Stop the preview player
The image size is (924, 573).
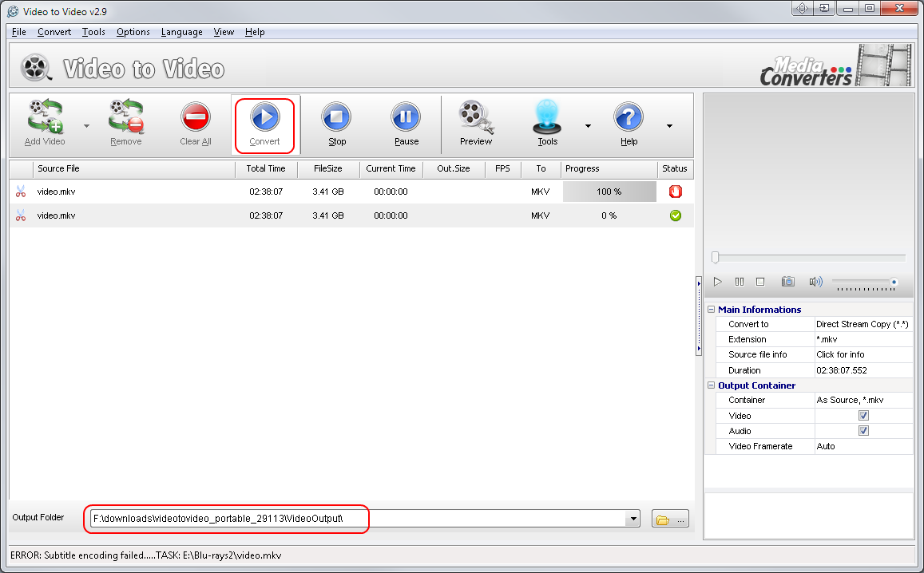tap(760, 282)
